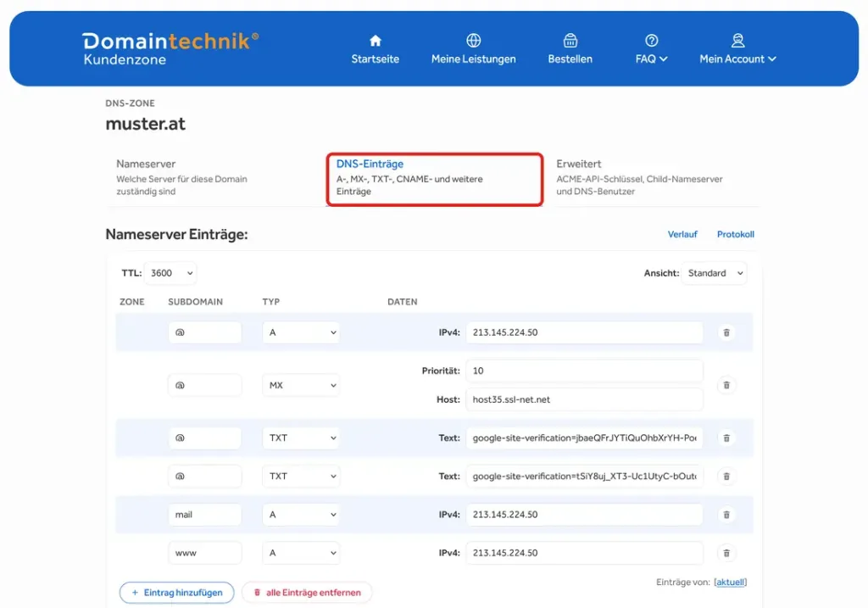Screen dimensions: 868x608
Task: Open the Ansicht Standard dropdown
Action: pos(714,273)
